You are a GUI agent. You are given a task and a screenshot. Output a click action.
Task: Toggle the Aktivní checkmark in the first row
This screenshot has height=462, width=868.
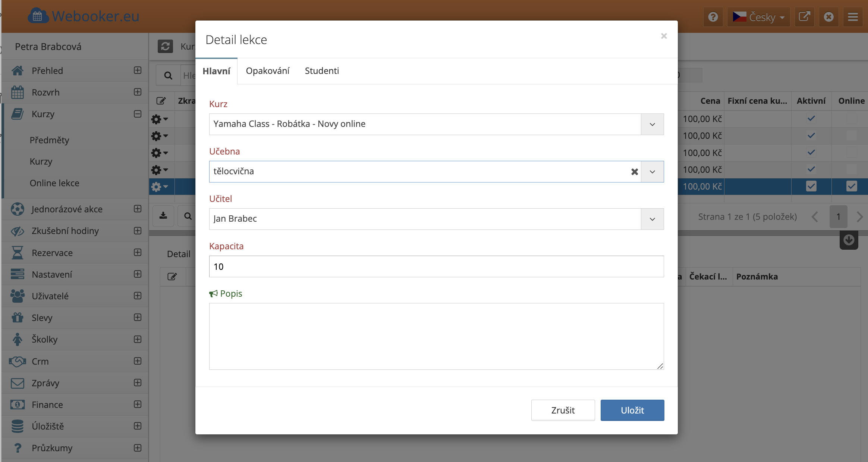811,119
